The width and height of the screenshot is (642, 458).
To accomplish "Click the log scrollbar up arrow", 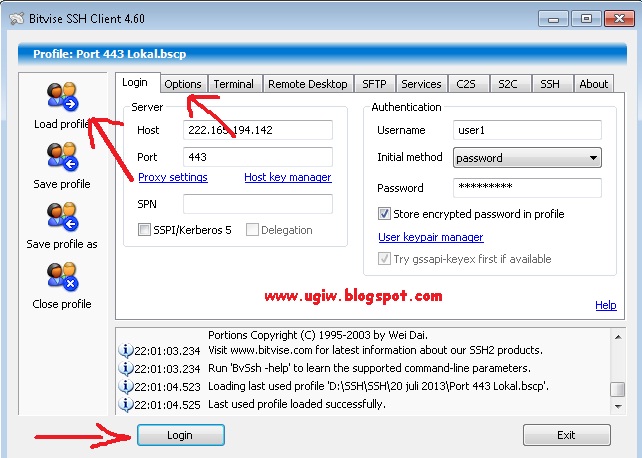I will pos(618,337).
